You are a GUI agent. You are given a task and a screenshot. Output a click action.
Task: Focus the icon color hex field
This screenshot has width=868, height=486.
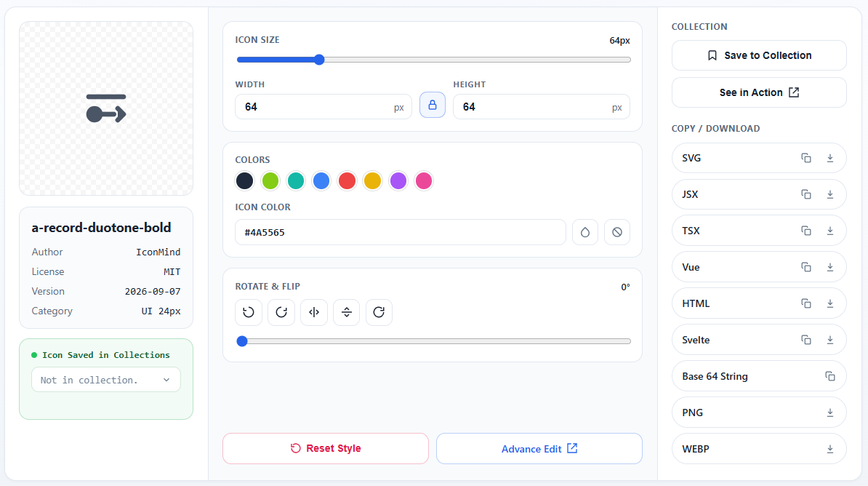(401, 232)
